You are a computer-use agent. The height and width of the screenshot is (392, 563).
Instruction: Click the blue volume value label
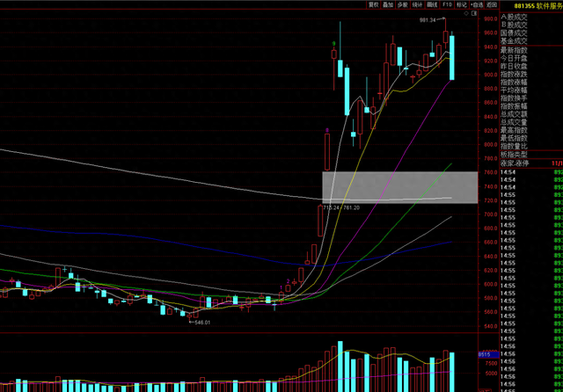tap(488, 354)
